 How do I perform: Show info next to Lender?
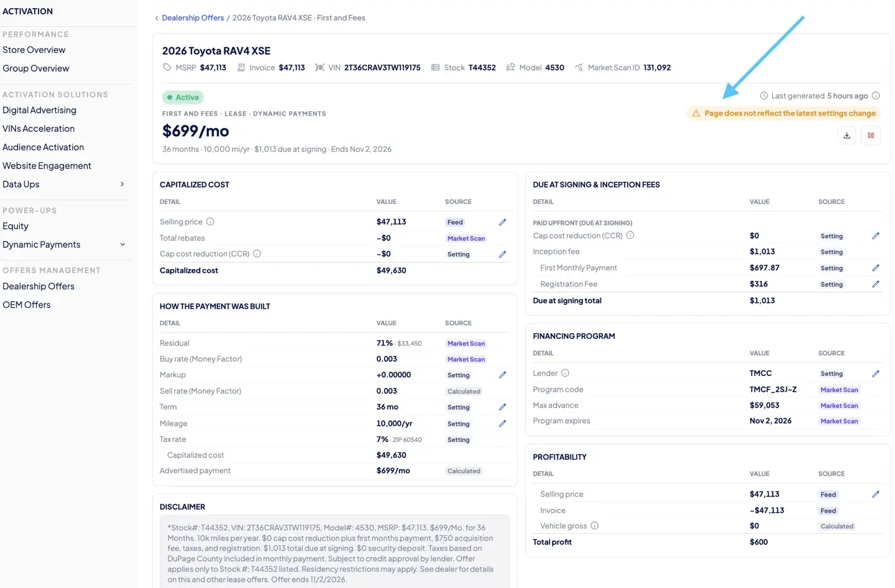point(565,373)
